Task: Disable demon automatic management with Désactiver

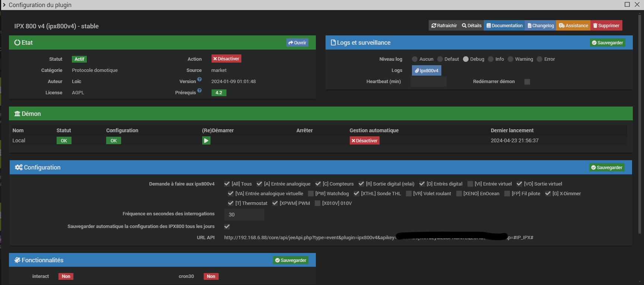Action: pos(364,140)
